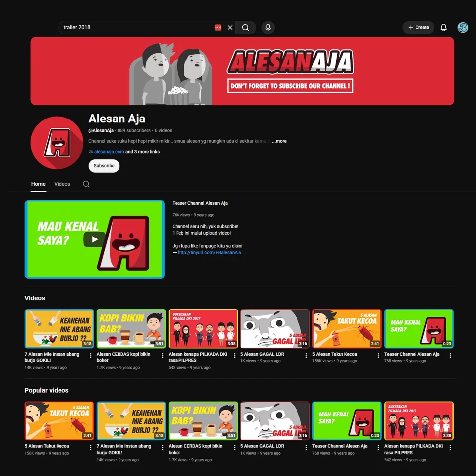
Task: Open Takut Kecoa thumbnail in Popular videos
Action: pyautogui.click(x=59, y=421)
